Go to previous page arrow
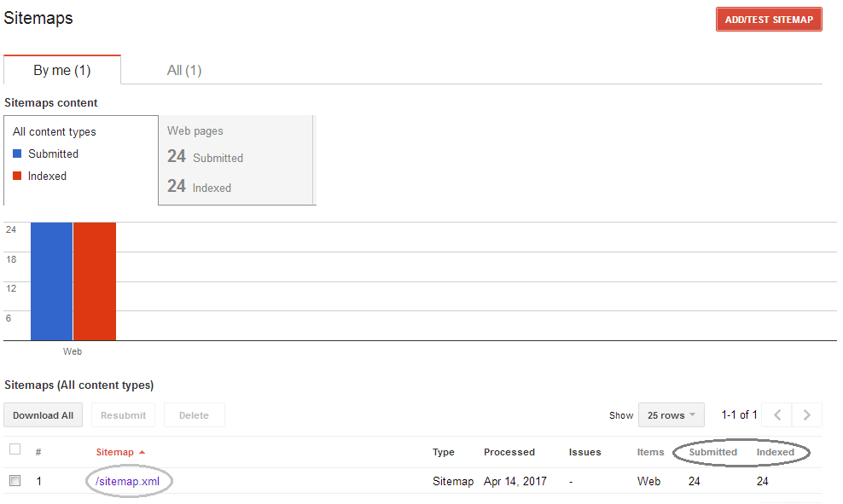The width and height of the screenshot is (843, 504). click(776, 415)
